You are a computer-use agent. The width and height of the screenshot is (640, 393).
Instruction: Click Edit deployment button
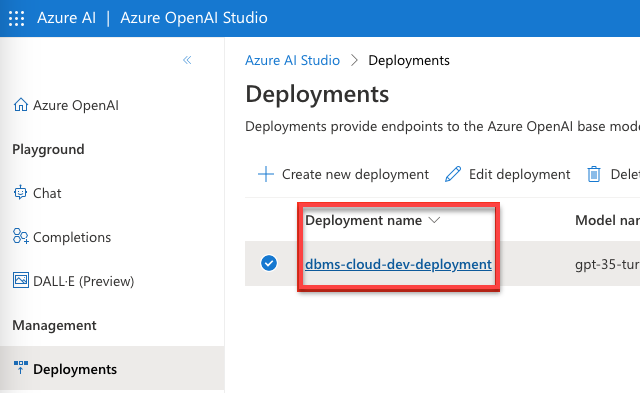507,174
